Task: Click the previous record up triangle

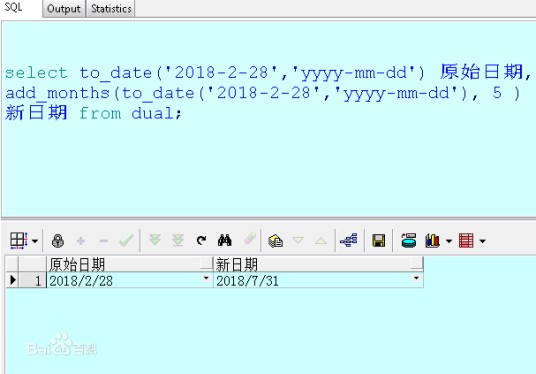Action: click(321, 241)
